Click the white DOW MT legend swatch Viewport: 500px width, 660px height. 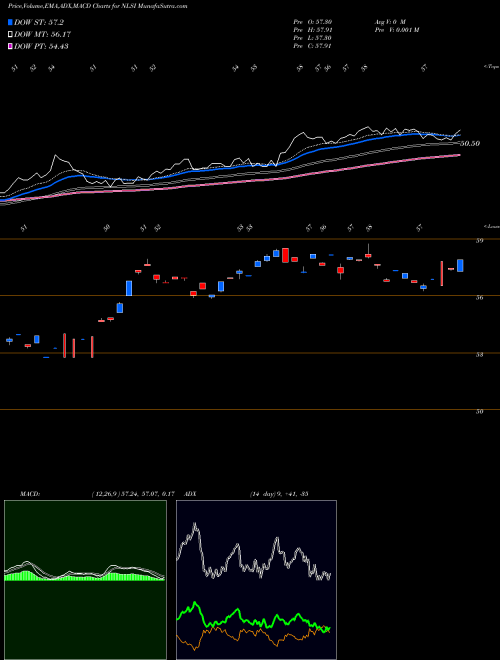(10, 34)
